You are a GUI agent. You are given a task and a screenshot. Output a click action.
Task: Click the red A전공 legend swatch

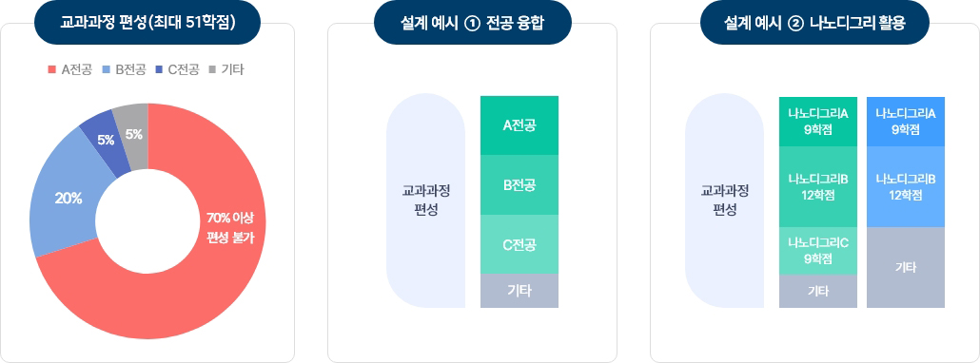tap(52, 70)
